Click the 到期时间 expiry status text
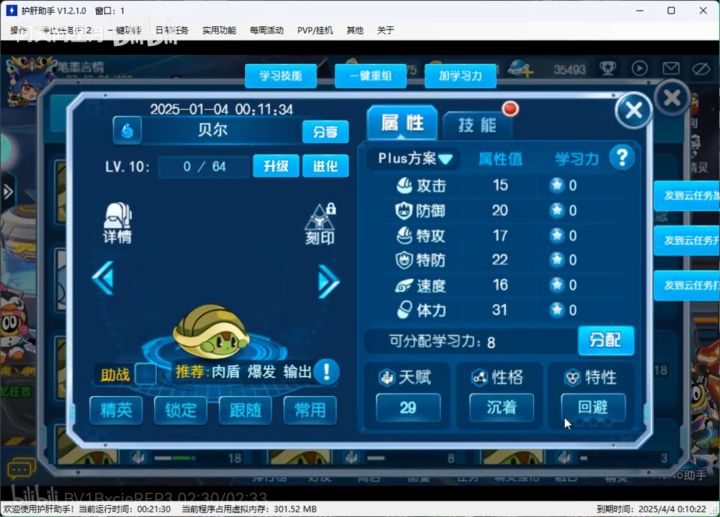Screen dimensions: 720x517 651,509
